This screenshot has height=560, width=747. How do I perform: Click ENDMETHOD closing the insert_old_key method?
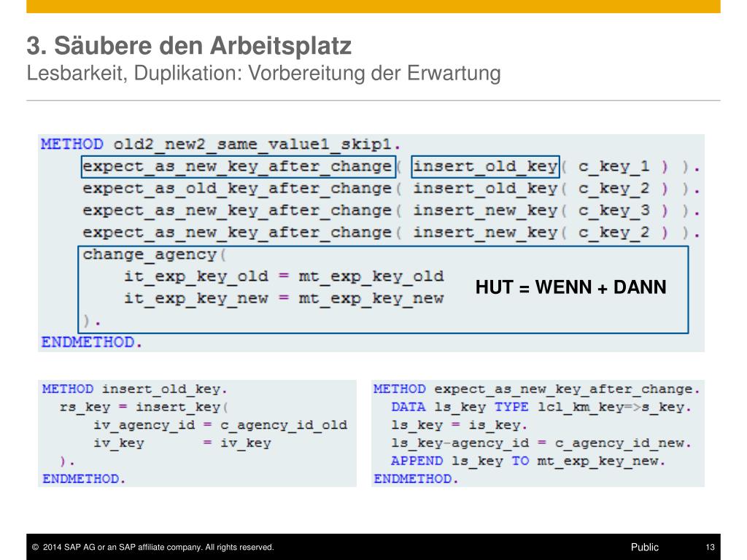pos(84,478)
